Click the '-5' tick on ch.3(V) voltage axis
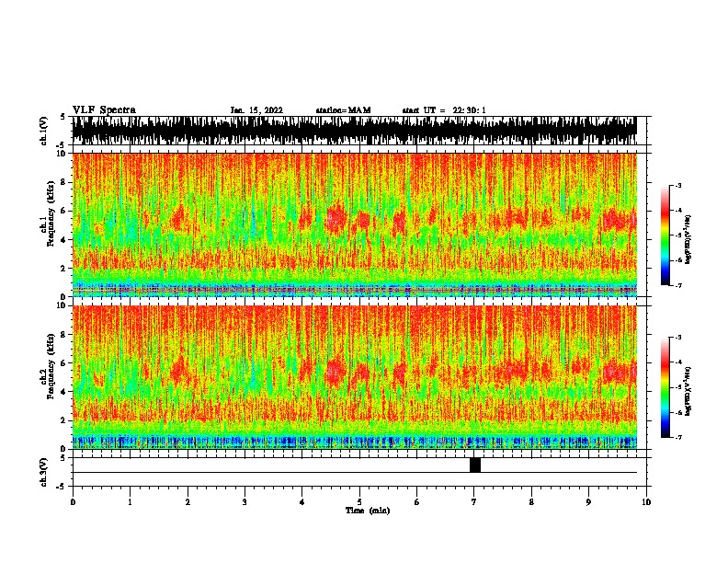 [x=62, y=487]
